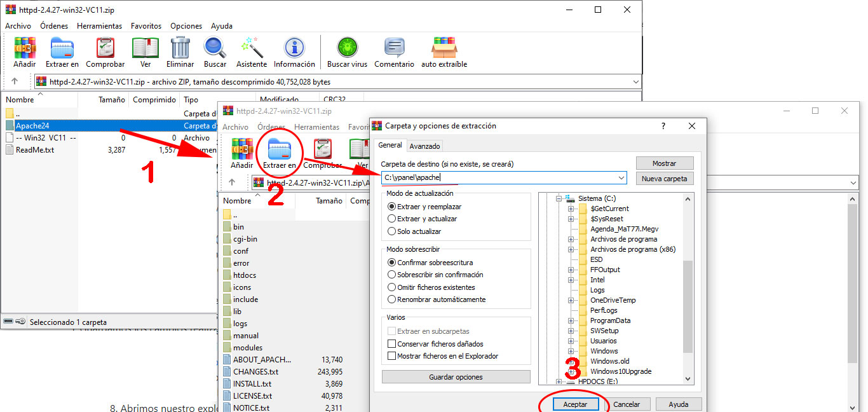
Task: Open Archivo menu in the Apache24-listing window
Action: click(x=18, y=26)
